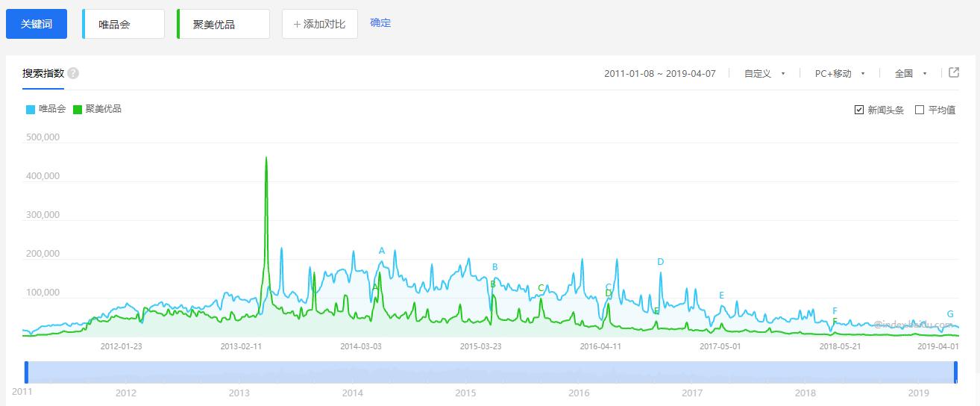Grab the left handle of the timeline range slider
This screenshot has height=406, width=980.
(26, 372)
